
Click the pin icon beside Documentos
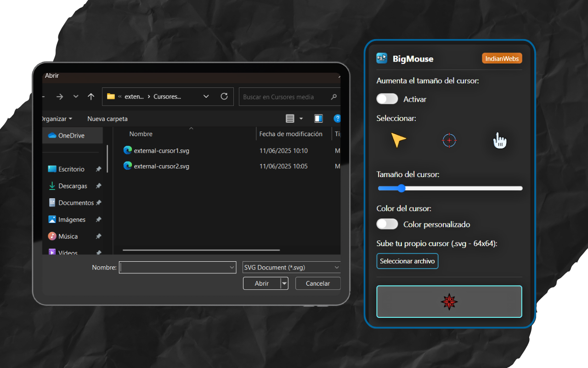(x=98, y=203)
